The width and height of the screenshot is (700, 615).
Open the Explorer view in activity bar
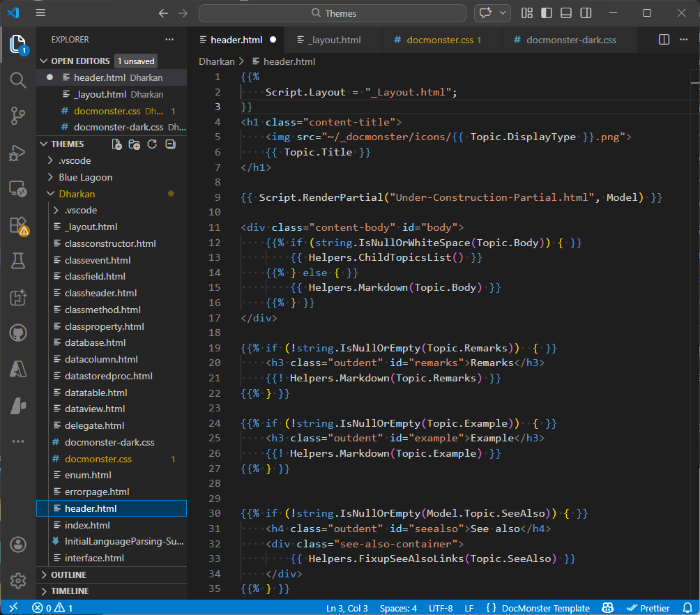coord(18,45)
